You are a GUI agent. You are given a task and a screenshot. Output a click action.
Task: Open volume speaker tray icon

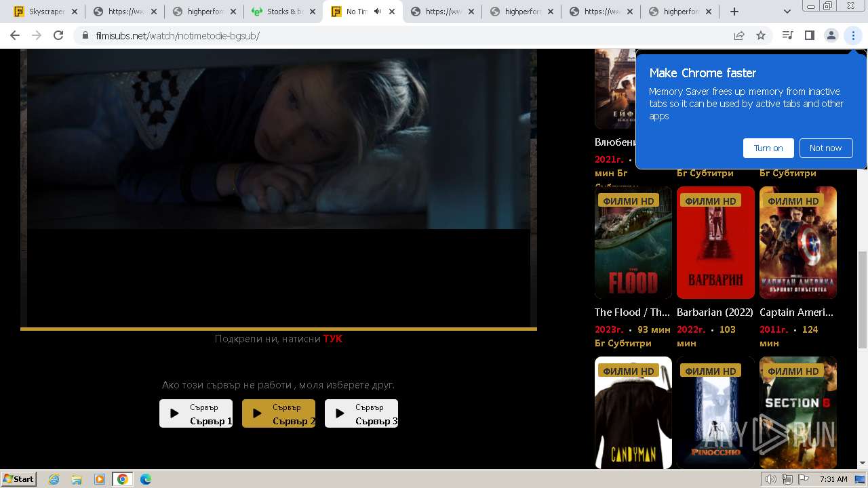(x=771, y=479)
